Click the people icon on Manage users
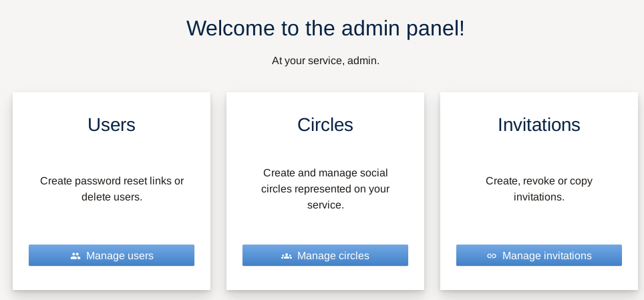Screen dimensions: 644x300 pos(75,256)
